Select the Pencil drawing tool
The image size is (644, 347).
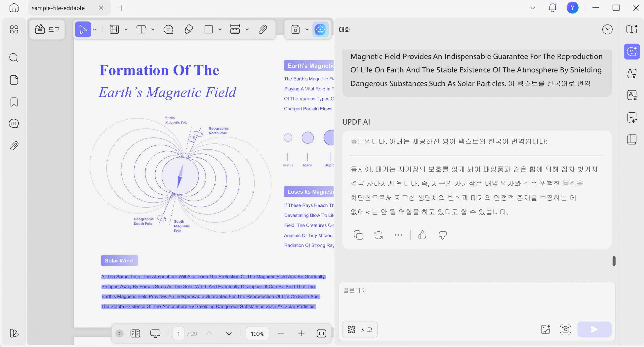189,29
